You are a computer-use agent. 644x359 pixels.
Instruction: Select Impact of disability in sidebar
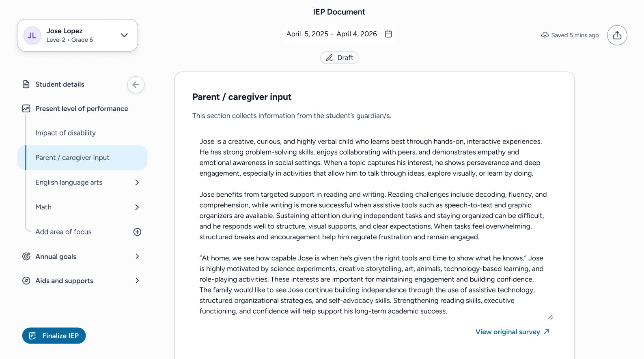click(66, 133)
